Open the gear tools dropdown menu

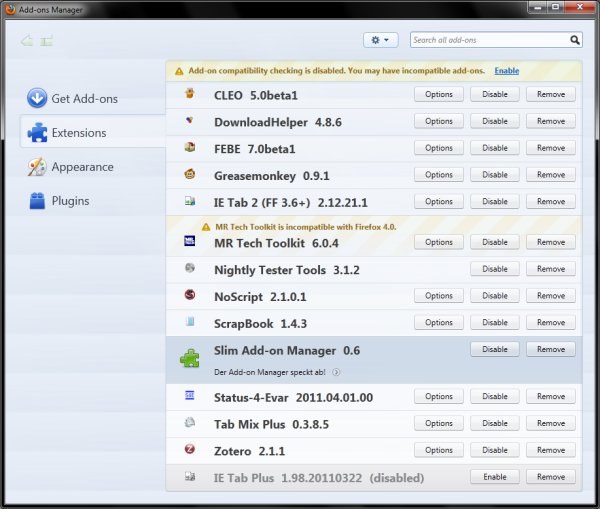[381, 40]
